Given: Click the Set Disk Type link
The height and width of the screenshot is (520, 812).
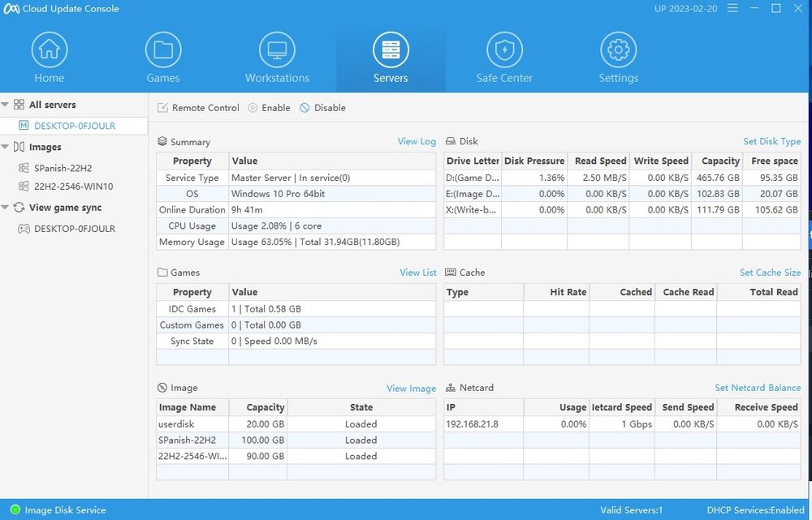Looking at the screenshot, I should click(x=771, y=141).
